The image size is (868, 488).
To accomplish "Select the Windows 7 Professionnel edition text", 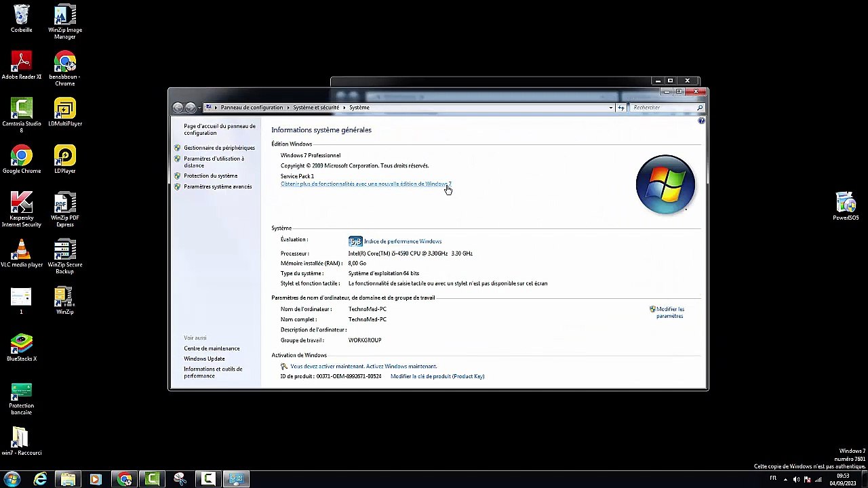I will 311,155.
